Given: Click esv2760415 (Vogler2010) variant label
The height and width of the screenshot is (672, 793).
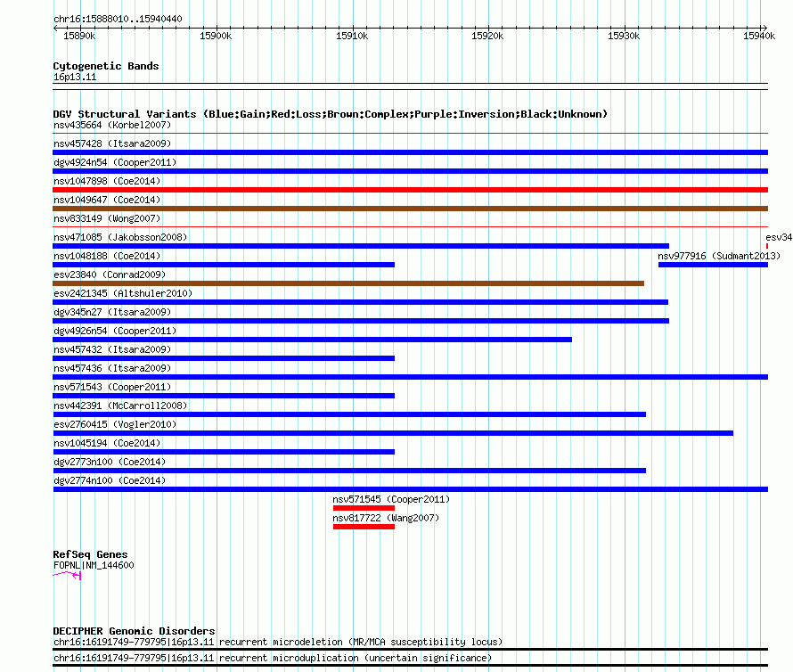Looking at the screenshot, I should click(115, 424).
